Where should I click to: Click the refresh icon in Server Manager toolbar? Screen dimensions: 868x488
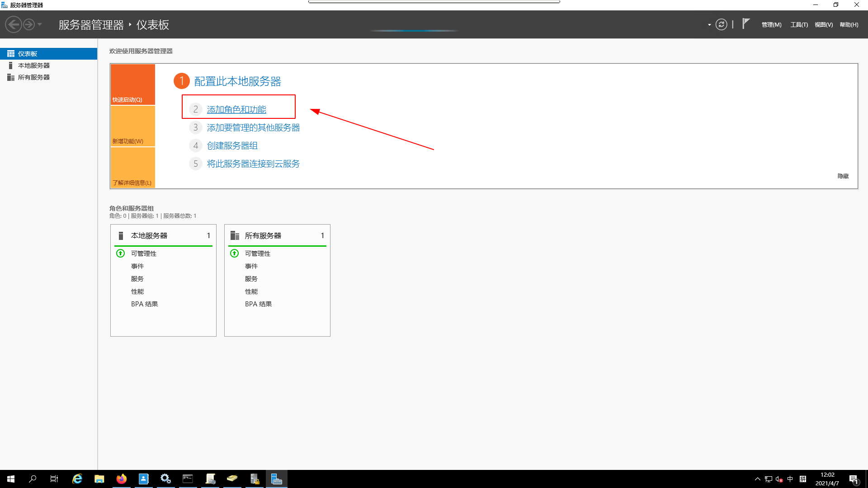click(x=721, y=24)
